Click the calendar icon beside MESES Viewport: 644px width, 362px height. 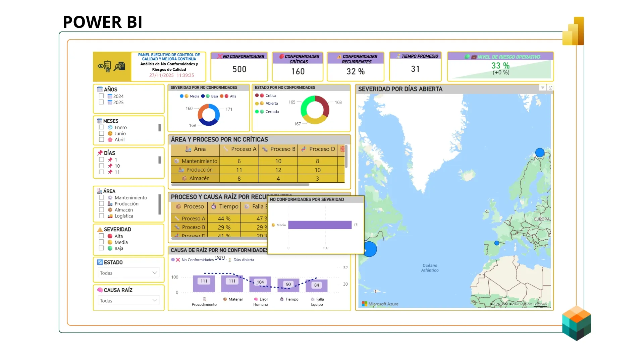100,121
